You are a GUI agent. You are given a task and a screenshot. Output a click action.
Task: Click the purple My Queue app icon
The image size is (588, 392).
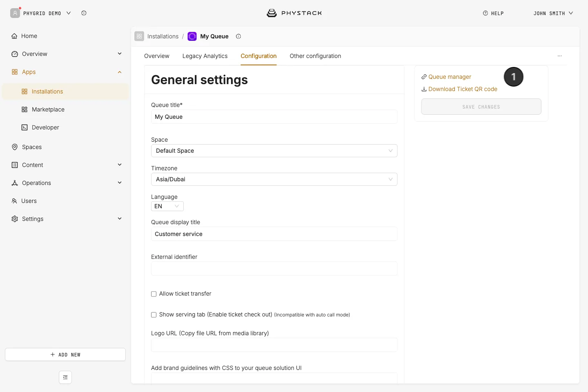(x=192, y=36)
